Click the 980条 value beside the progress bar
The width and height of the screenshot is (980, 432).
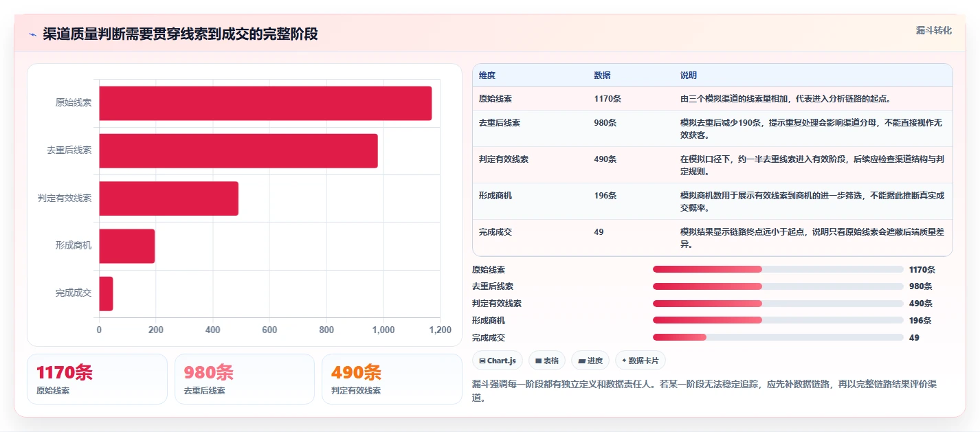[920, 286]
